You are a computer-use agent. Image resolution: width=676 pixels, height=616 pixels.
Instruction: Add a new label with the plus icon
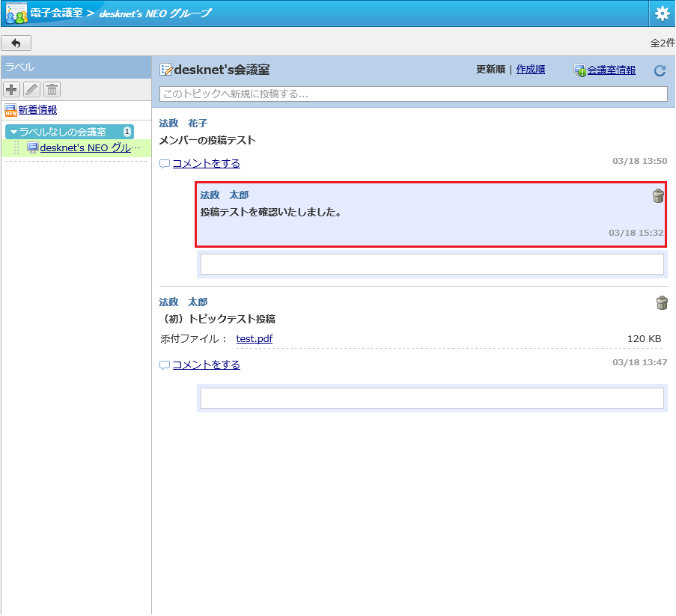[12, 90]
